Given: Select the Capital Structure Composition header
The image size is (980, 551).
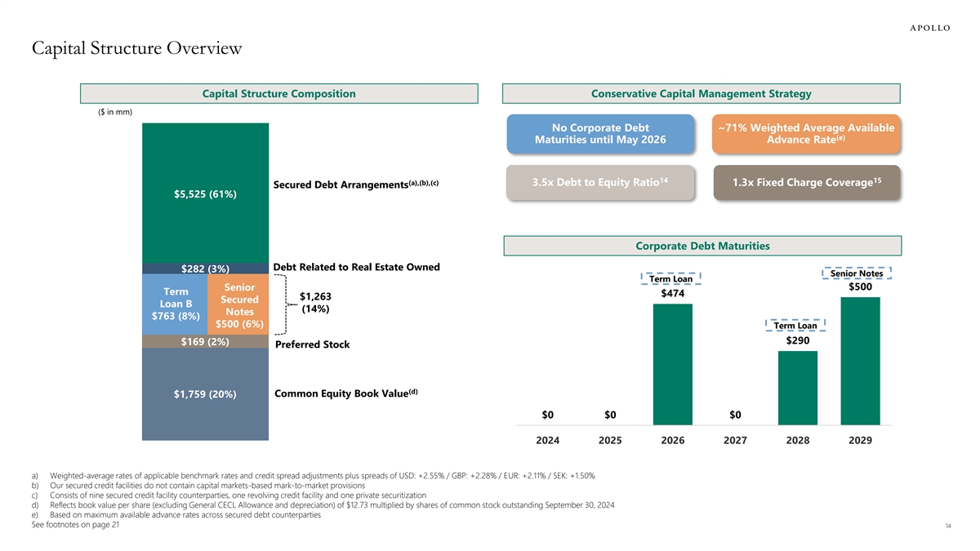Looking at the screenshot, I should coord(278,94).
